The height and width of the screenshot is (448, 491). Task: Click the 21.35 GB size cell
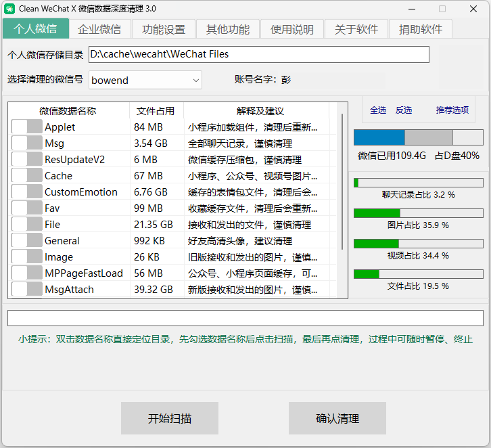pyautogui.click(x=154, y=225)
